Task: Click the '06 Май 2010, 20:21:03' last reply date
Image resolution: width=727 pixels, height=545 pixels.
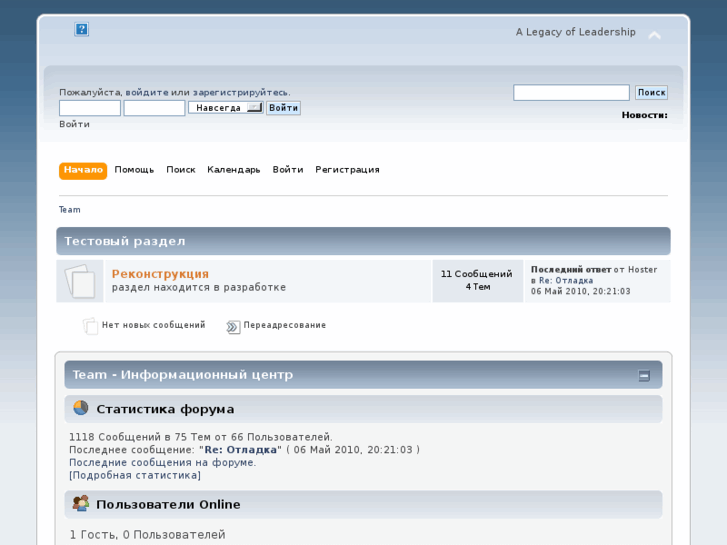Action: pyautogui.click(x=580, y=291)
